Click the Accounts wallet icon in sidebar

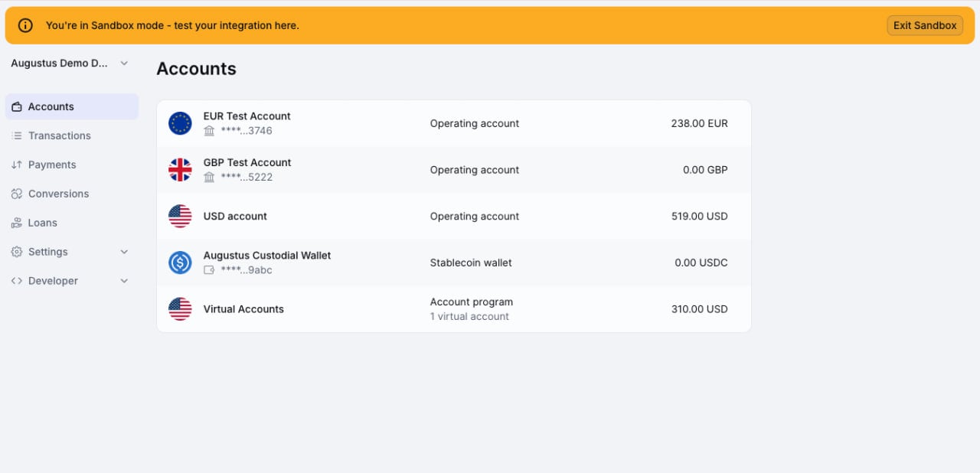click(17, 107)
